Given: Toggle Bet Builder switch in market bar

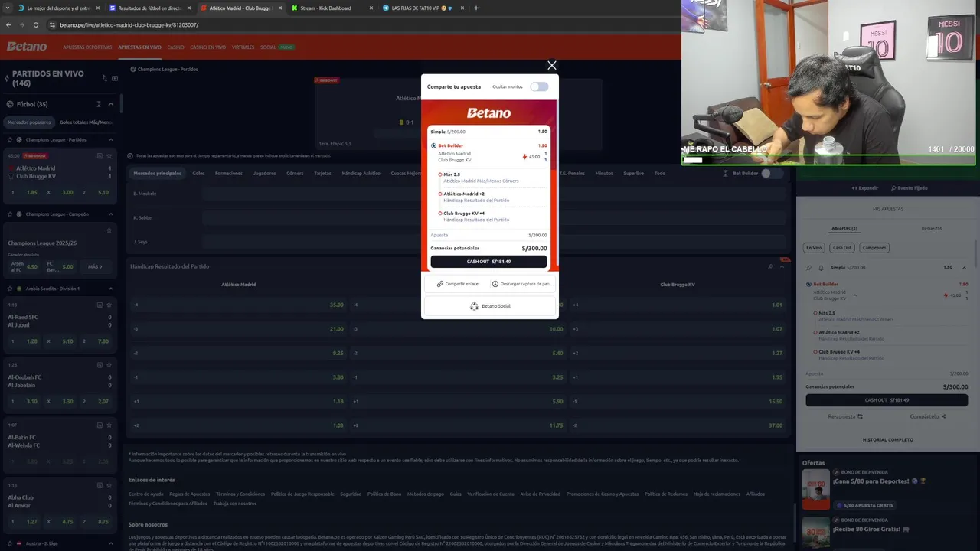Looking at the screenshot, I should click(x=772, y=174).
